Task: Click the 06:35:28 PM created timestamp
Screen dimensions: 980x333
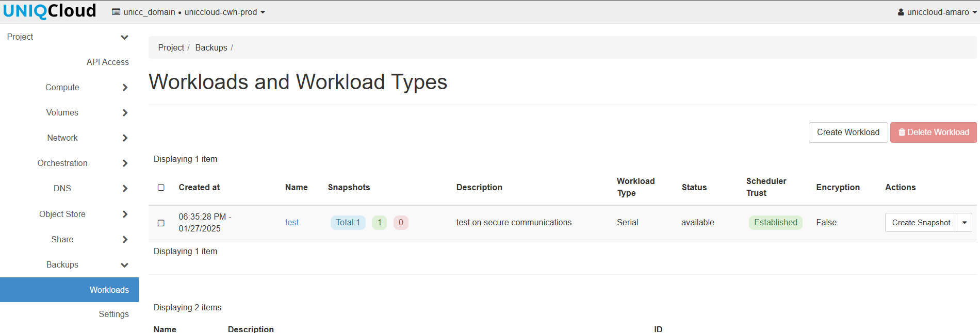Action: coord(205,223)
